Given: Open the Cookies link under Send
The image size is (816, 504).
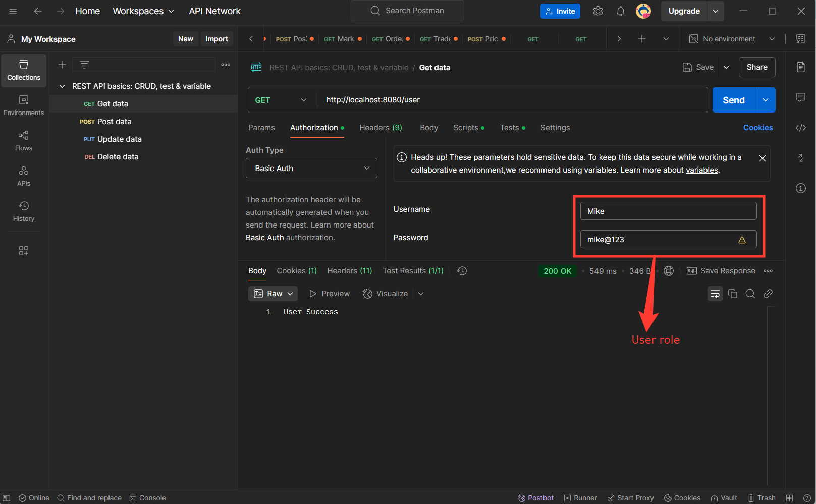Looking at the screenshot, I should point(758,128).
